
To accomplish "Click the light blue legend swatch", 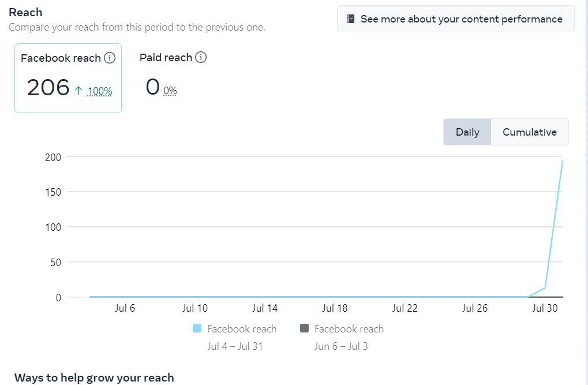I will click(197, 328).
